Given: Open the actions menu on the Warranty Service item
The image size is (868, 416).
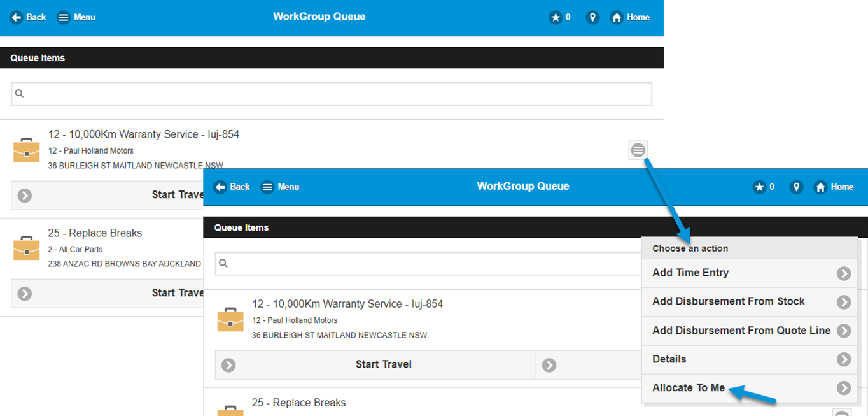Looking at the screenshot, I should [638, 150].
